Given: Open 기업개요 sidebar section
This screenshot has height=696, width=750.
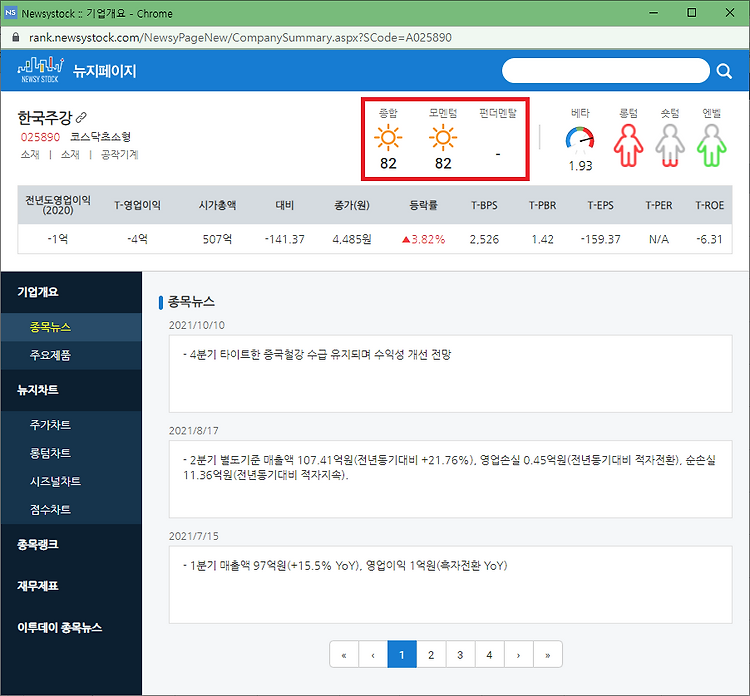Looking at the screenshot, I should coord(71,292).
